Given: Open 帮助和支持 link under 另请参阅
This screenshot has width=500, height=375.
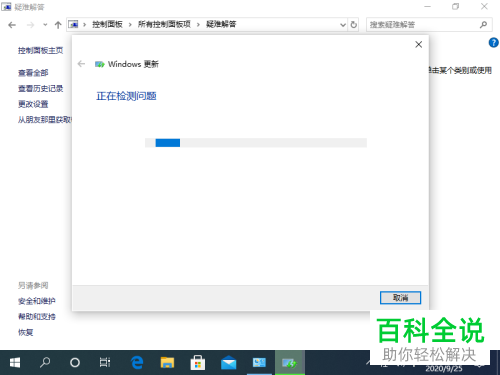Looking at the screenshot, I should tap(37, 317).
